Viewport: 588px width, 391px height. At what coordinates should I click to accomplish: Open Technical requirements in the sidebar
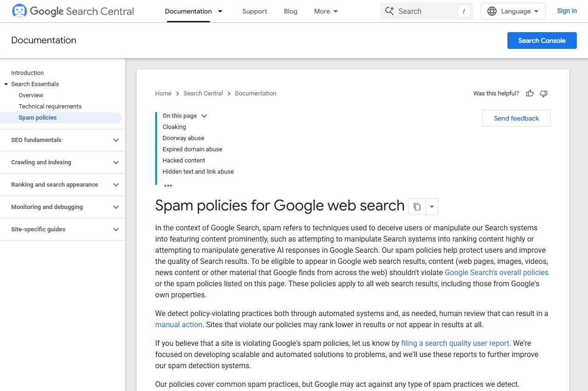click(x=50, y=107)
